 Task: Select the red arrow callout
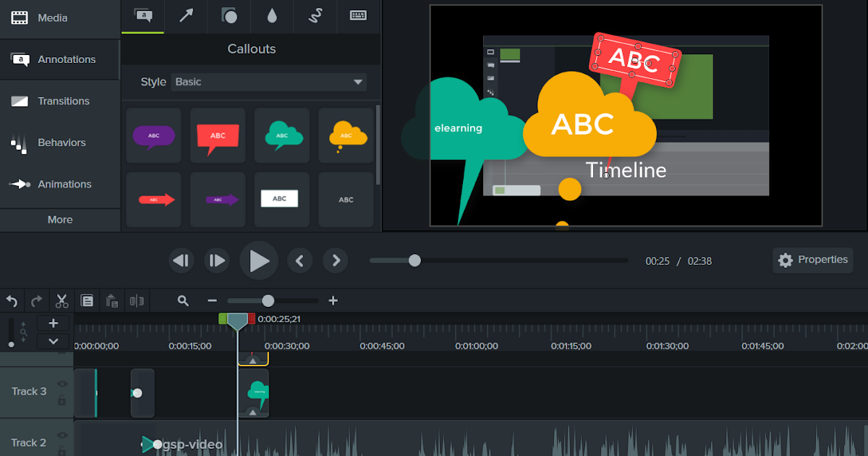click(153, 199)
